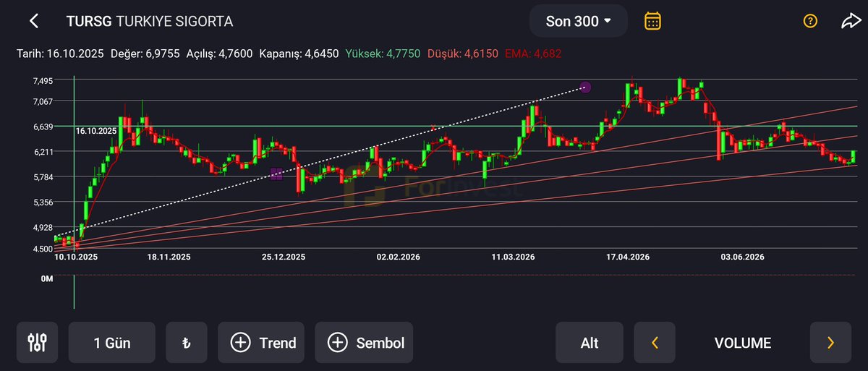Go to previous indicator with left chevron
Screen dimensions: 868x371
655,343
